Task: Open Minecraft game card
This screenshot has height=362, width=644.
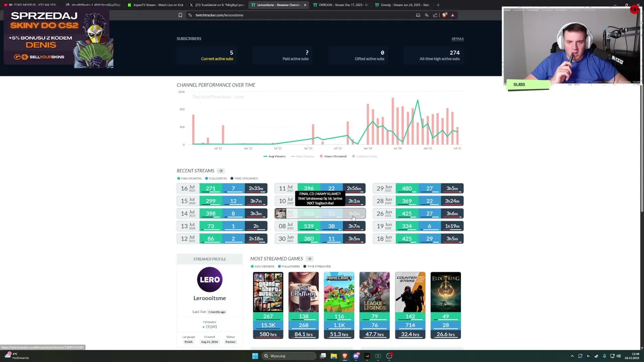Action: click(x=339, y=306)
